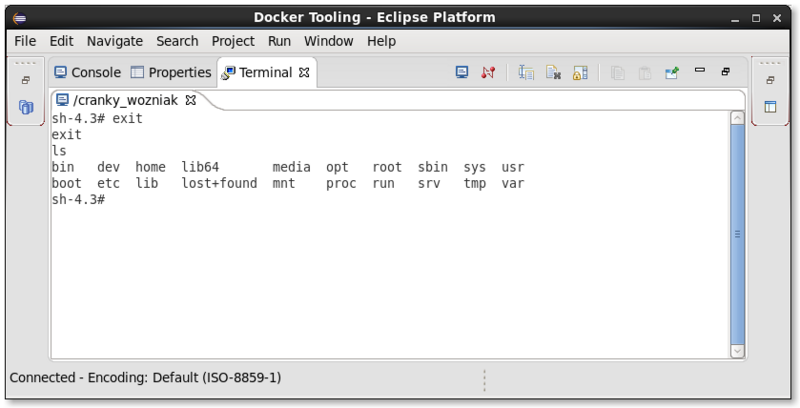Click the pin terminal view icon

pos(672,73)
